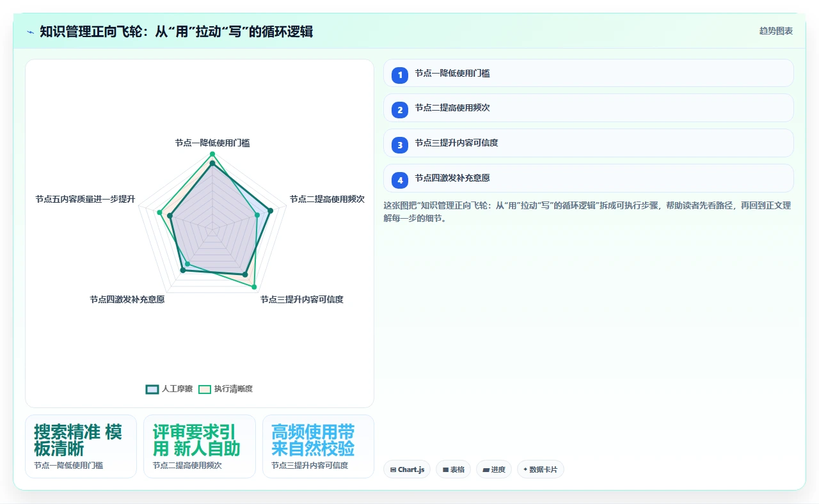Click radar axis label 节点四激发补充意愿
The image size is (819, 504).
(x=127, y=299)
